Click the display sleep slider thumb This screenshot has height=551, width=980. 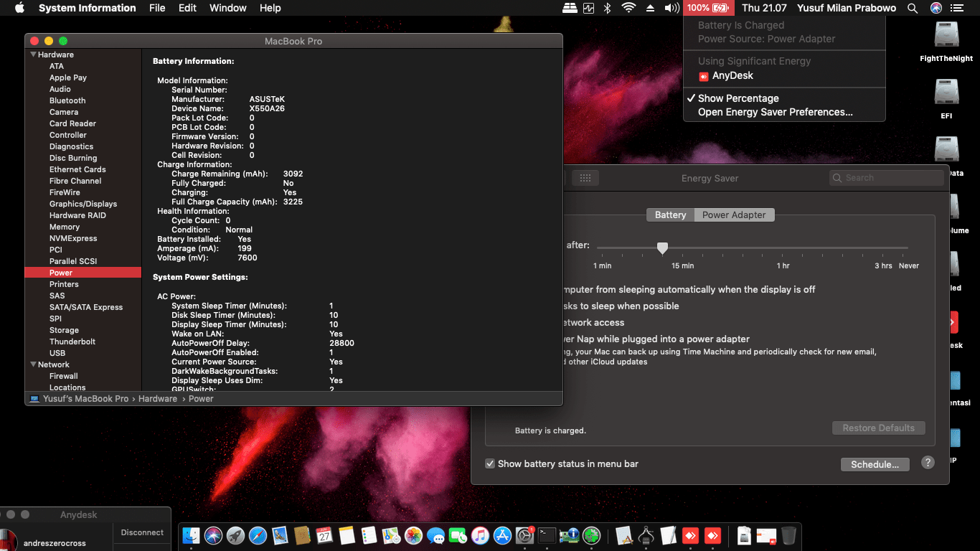click(662, 248)
